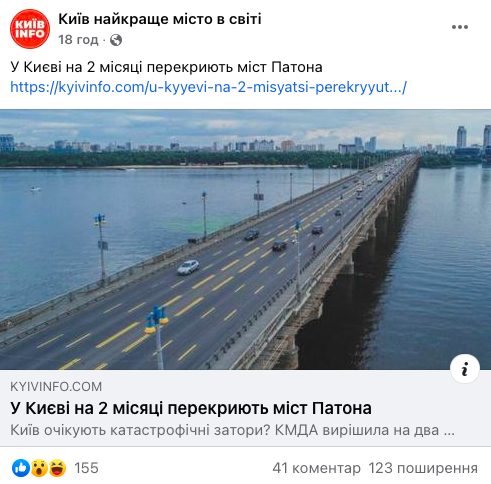Click the '18 год' post timestamp
Screen dimensions: 491x484
tap(78, 40)
